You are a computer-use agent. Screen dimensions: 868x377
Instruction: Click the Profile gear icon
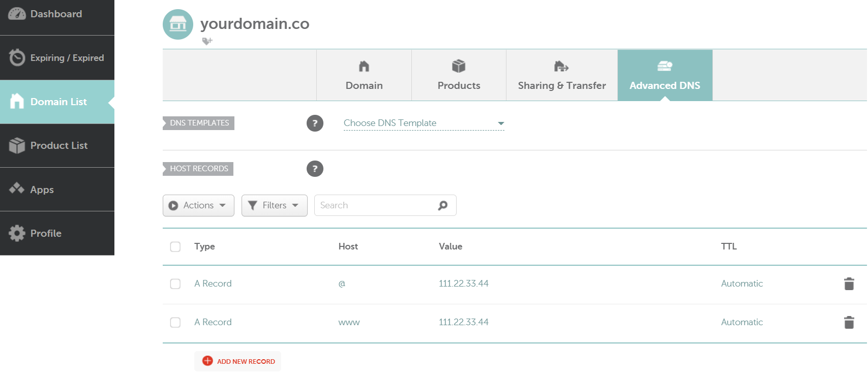pos(17,233)
